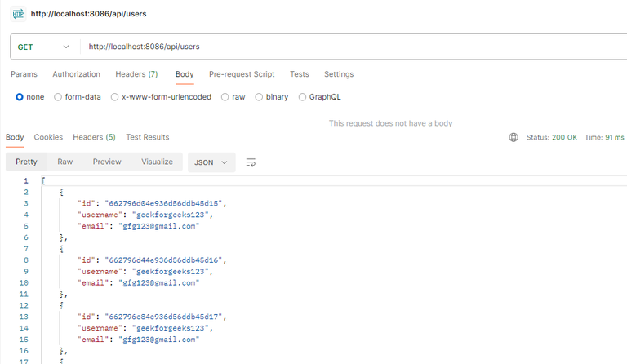
Task: Open the Params tab
Action: pyautogui.click(x=24, y=74)
